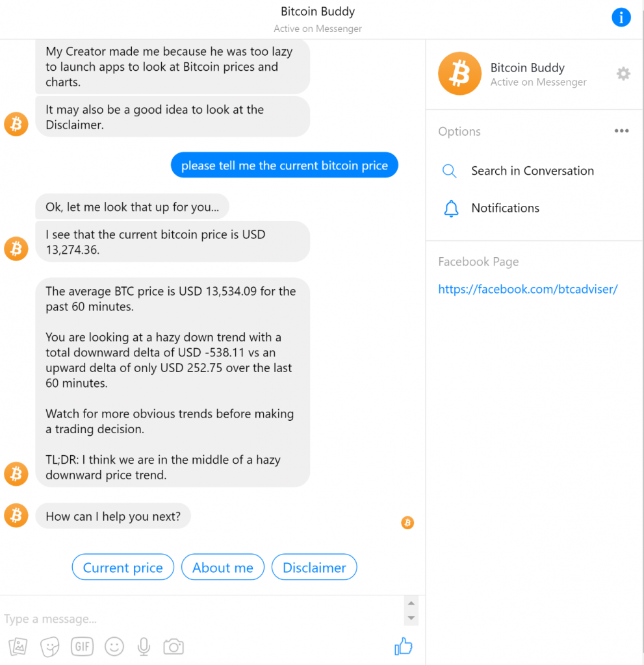This screenshot has width=644, height=665.
Task: Click the message box scroll down arrow
Action: click(x=411, y=618)
